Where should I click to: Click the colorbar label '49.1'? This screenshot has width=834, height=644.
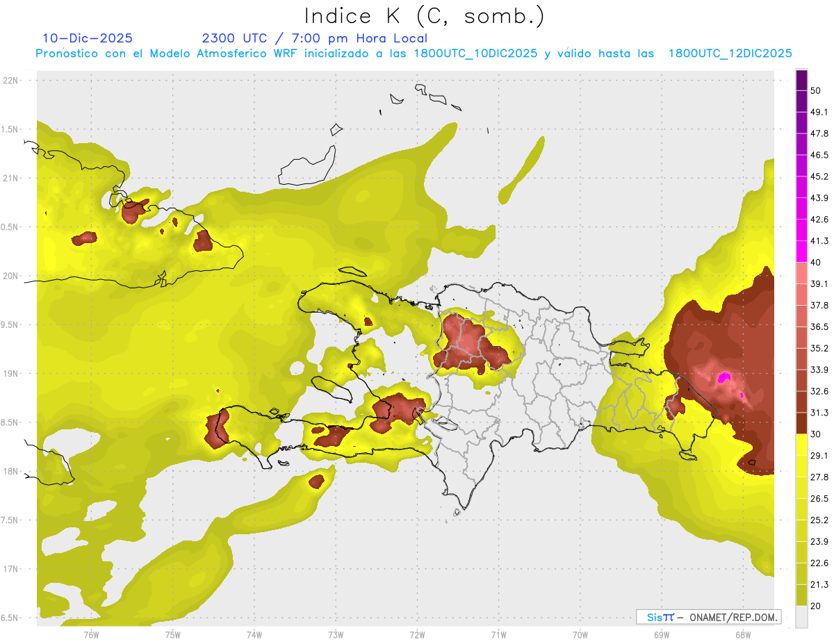click(x=819, y=112)
